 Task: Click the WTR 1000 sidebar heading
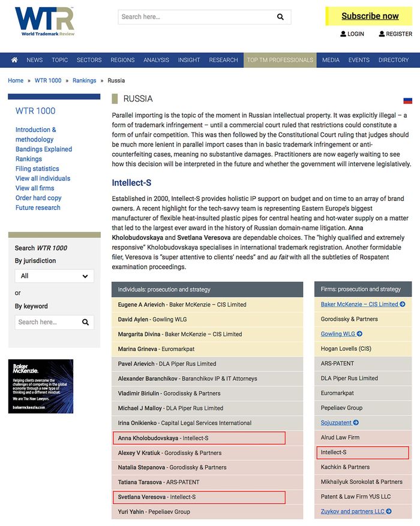pyautogui.click(x=35, y=111)
